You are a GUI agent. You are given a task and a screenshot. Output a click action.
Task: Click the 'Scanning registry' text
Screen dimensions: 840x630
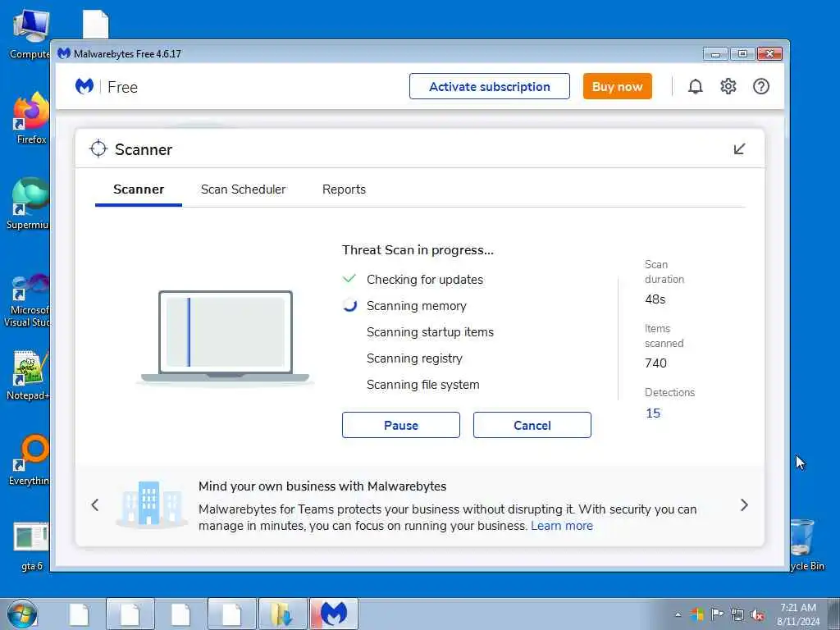coord(414,358)
